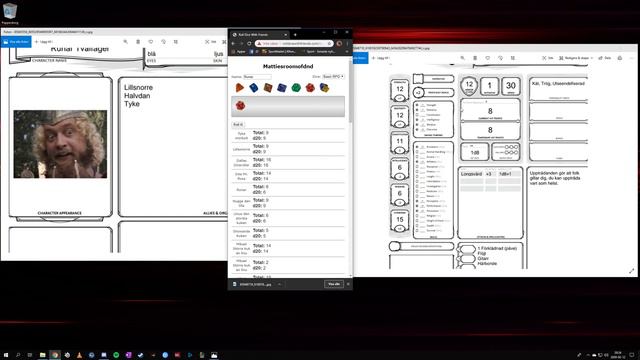Roll the brown d8 die in the dice roller
Viewport: 640px width, 360px height.
(x=268, y=87)
